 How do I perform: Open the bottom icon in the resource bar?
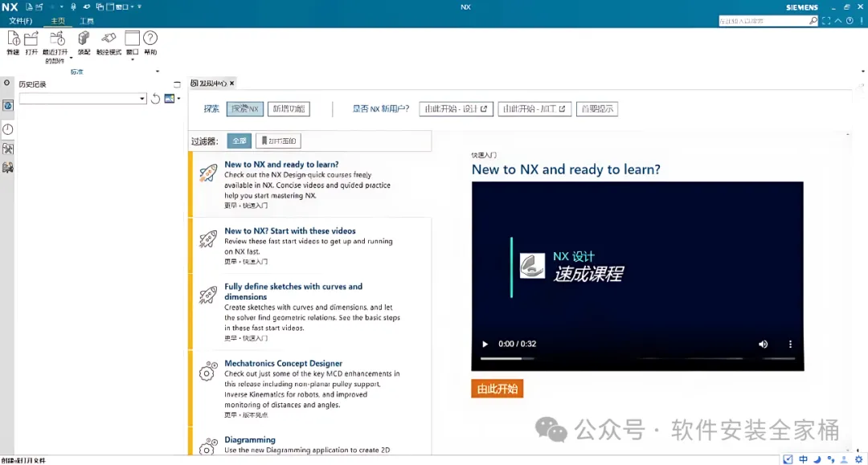tap(8, 168)
